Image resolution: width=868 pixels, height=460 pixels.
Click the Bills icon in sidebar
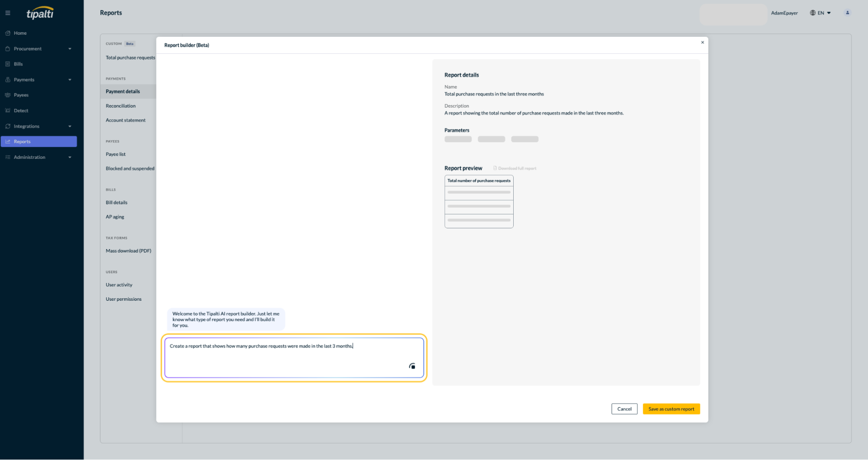pyautogui.click(x=8, y=64)
